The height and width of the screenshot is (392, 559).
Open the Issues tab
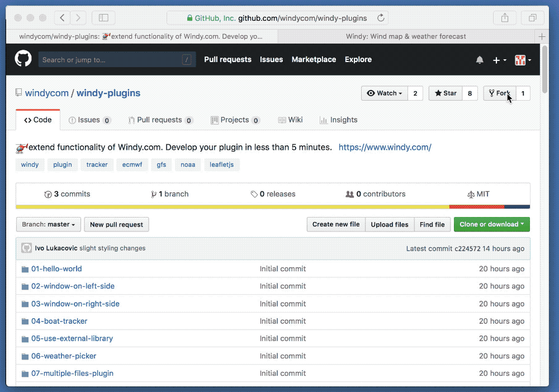tap(89, 120)
